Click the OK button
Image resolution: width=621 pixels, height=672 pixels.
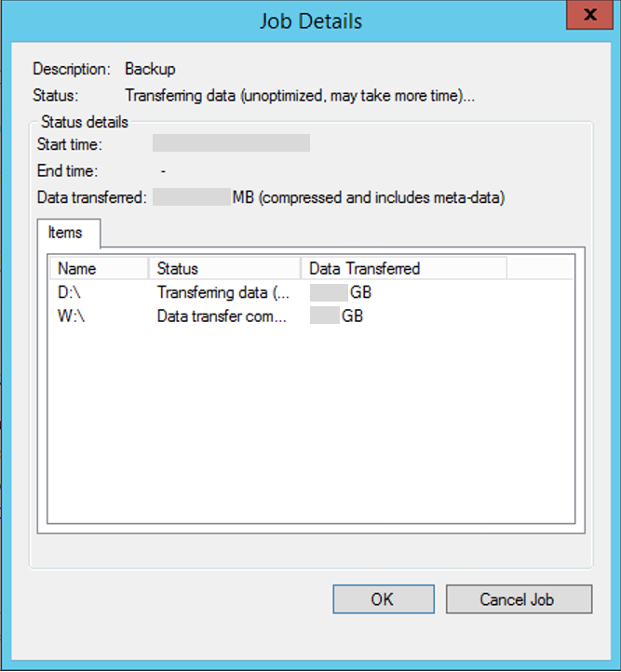point(384,599)
